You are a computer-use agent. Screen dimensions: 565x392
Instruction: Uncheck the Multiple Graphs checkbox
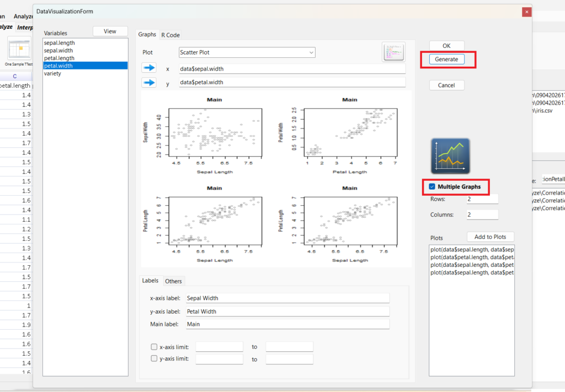point(432,187)
